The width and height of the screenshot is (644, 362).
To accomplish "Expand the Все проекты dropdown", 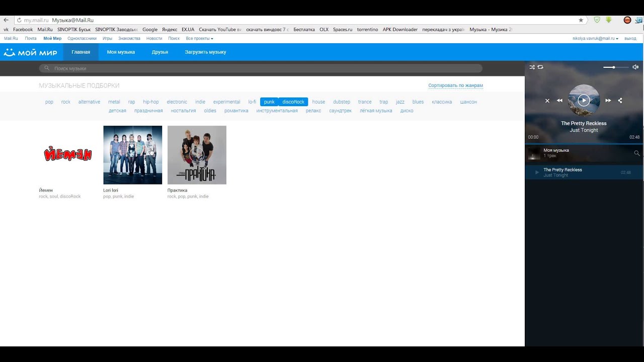I will [x=199, y=39].
